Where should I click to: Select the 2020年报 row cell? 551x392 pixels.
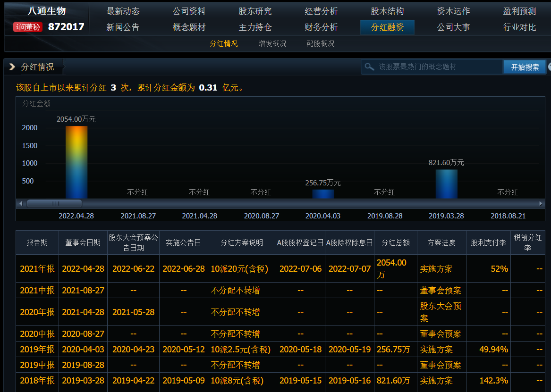(x=37, y=312)
